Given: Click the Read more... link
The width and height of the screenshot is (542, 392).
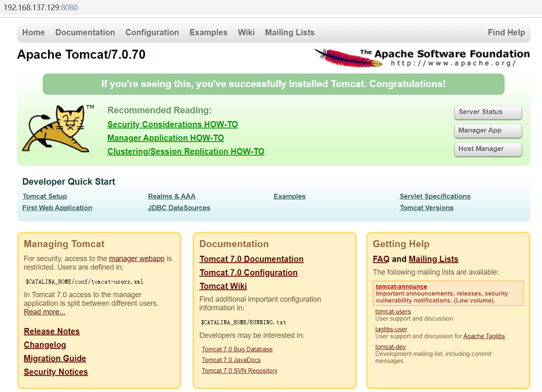Looking at the screenshot, I should [x=44, y=312].
